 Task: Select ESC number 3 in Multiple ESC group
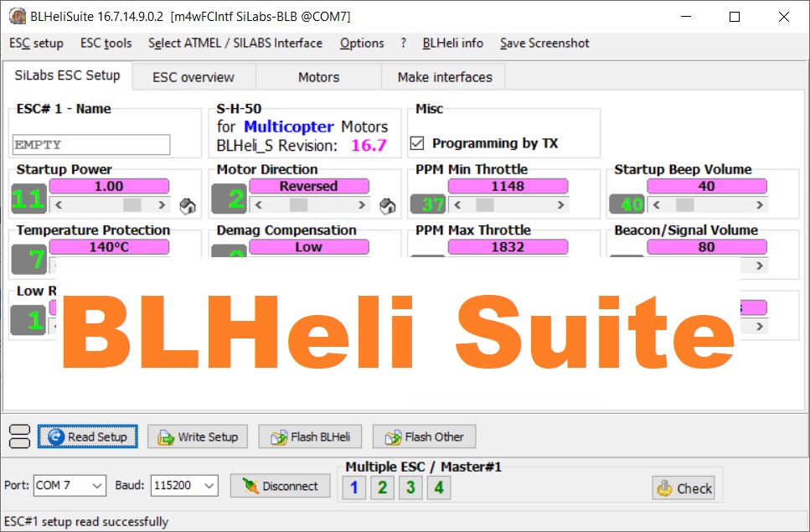410,488
